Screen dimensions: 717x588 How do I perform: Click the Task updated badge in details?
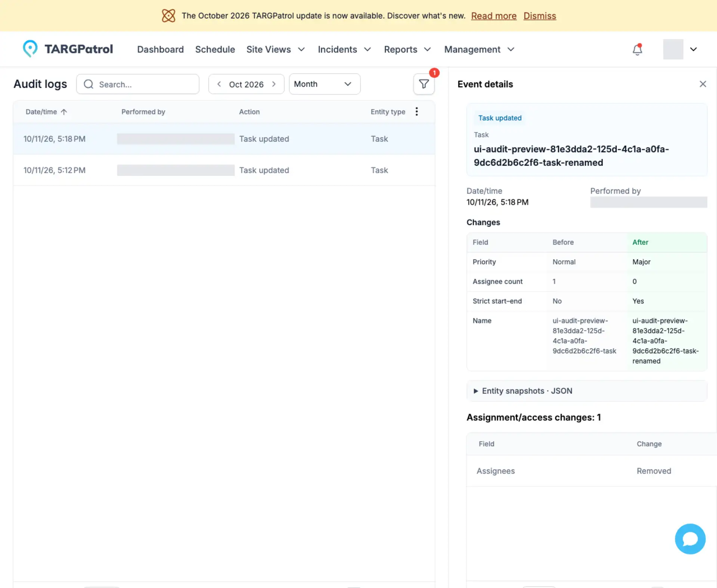coord(500,118)
